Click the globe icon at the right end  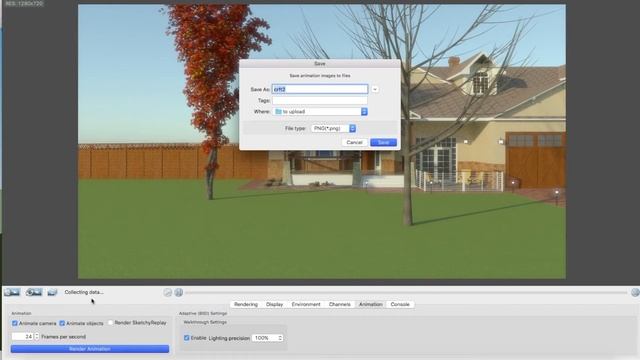click(635, 292)
